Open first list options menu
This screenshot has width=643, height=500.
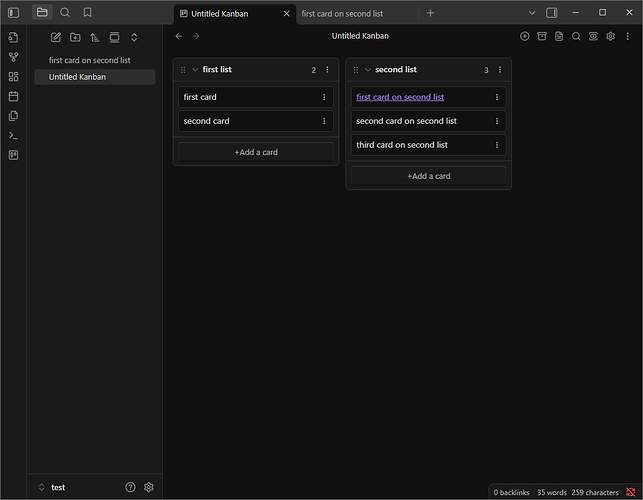tap(327, 70)
